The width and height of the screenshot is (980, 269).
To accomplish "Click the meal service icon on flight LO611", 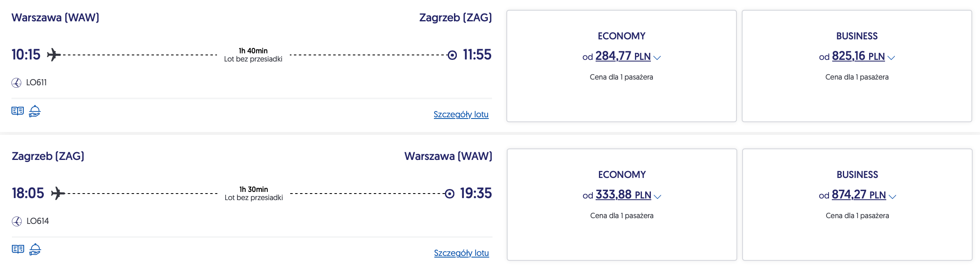I will (x=35, y=111).
